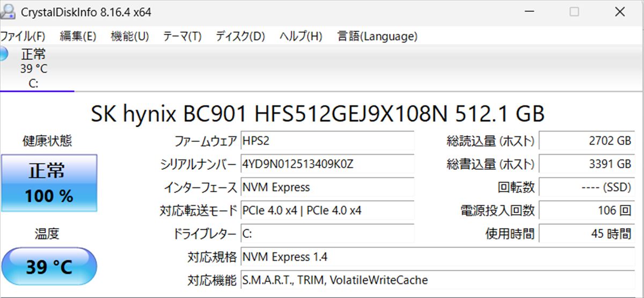Click the interface field NVM Express
The image size is (644, 298).
[x=327, y=187]
